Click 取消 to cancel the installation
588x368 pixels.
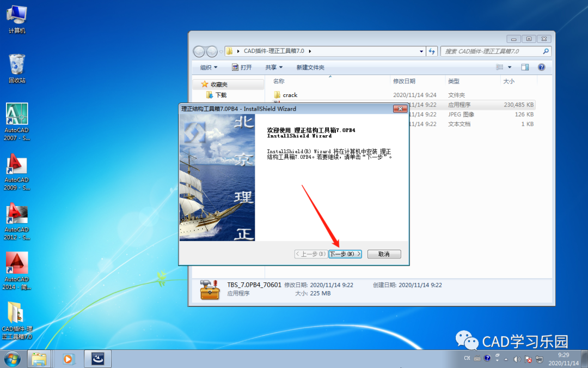pos(384,254)
